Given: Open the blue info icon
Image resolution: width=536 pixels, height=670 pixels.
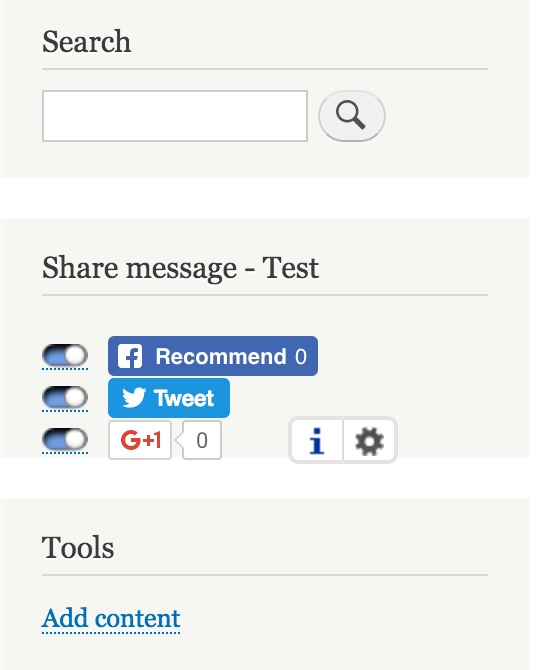Looking at the screenshot, I should [317, 440].
